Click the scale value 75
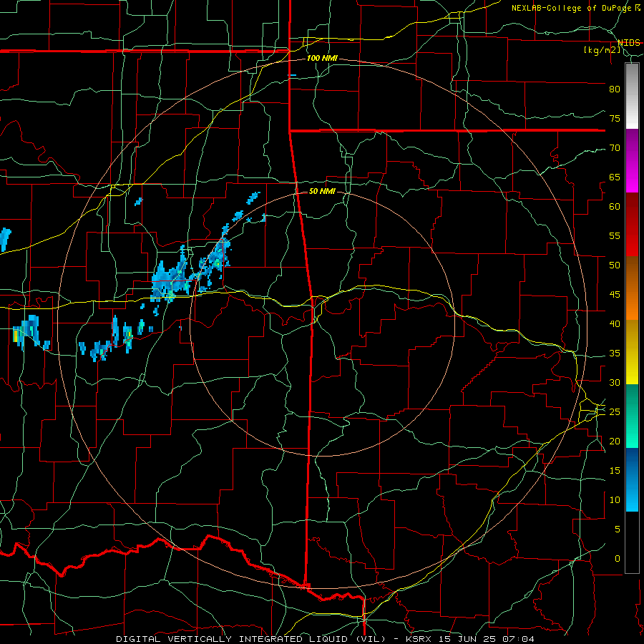Viewport: 644px width, 644px height. (615, 118)
